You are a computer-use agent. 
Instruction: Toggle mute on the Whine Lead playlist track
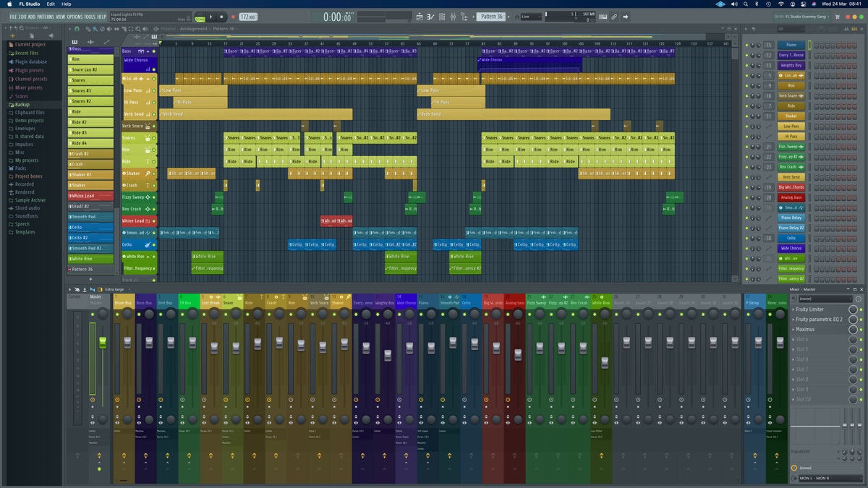click(x=154, y=221)
